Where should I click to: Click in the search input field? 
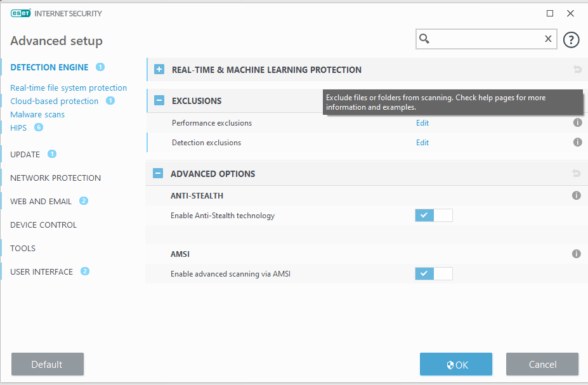point(485,39)
